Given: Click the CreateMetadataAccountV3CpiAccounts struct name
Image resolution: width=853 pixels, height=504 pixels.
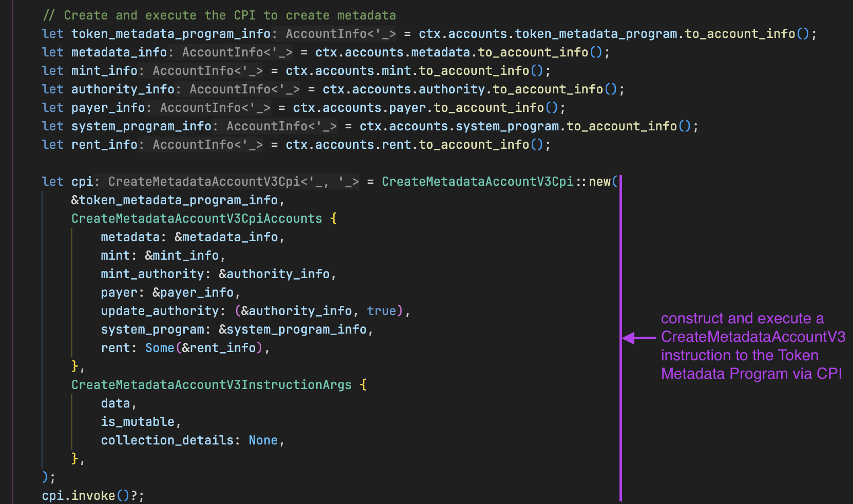Looking at the screenshot, I should (x=197, y=218).
